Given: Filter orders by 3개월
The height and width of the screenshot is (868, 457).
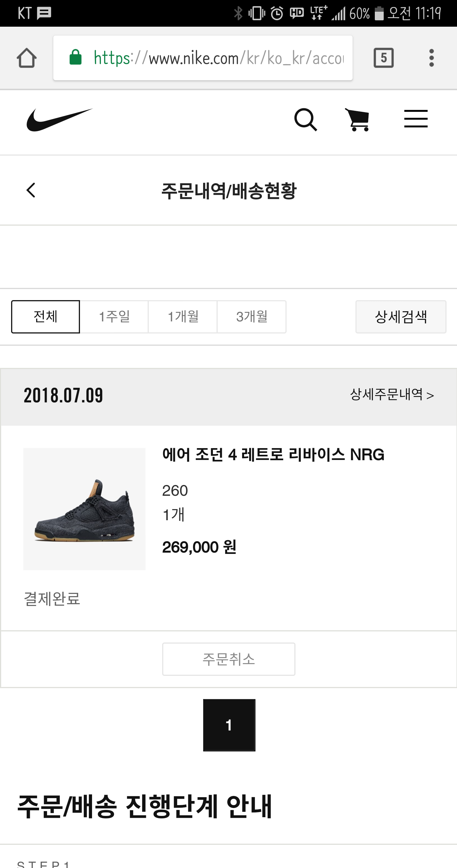Looking at the screenshot, I should click(252, 317).
